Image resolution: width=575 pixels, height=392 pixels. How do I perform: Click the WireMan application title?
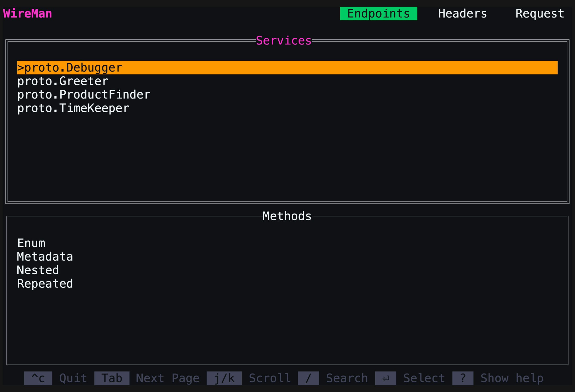point(27,13)
